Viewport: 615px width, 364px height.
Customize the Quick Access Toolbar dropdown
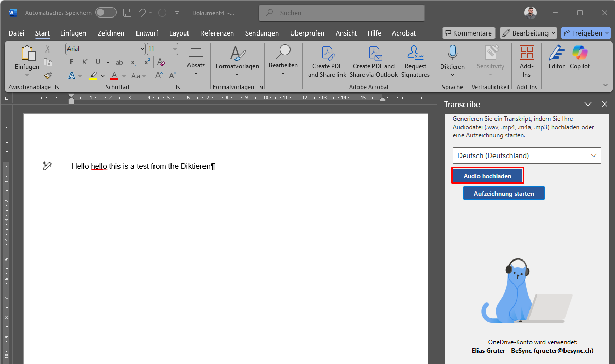[177, 13]
